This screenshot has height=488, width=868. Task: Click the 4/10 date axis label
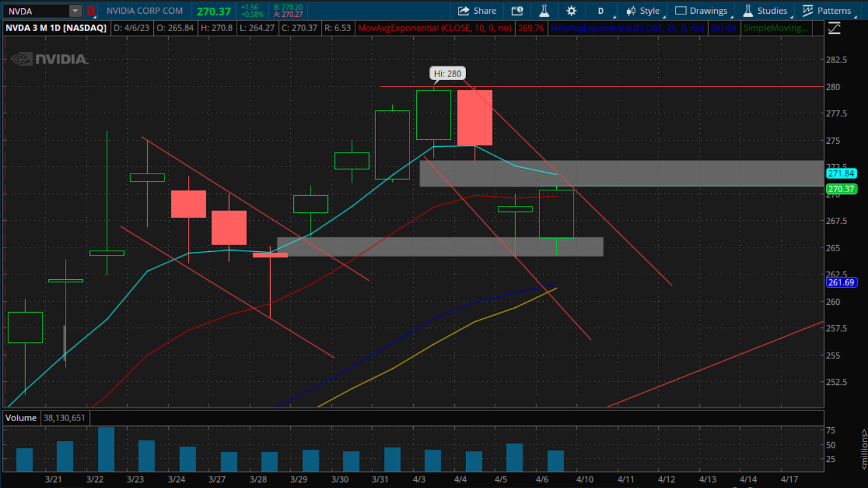[x=584, y=479]
